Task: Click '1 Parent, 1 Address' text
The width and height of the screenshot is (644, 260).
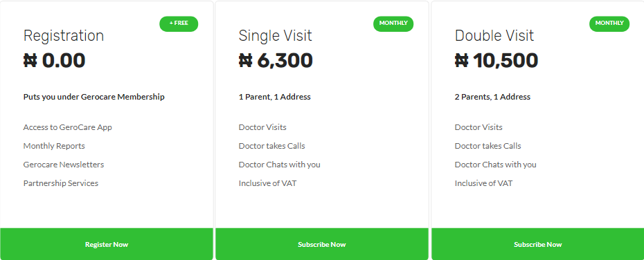Action: (x=275, y=98)
